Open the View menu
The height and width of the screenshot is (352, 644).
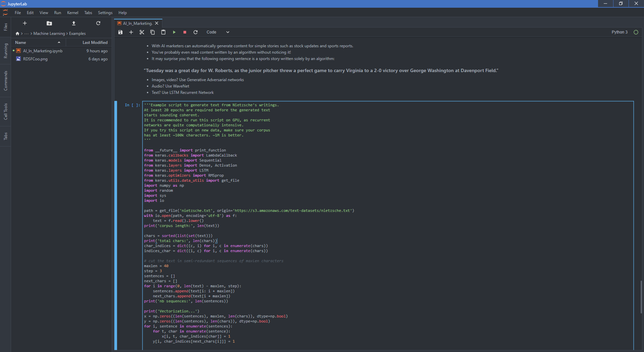click(44, 13)
